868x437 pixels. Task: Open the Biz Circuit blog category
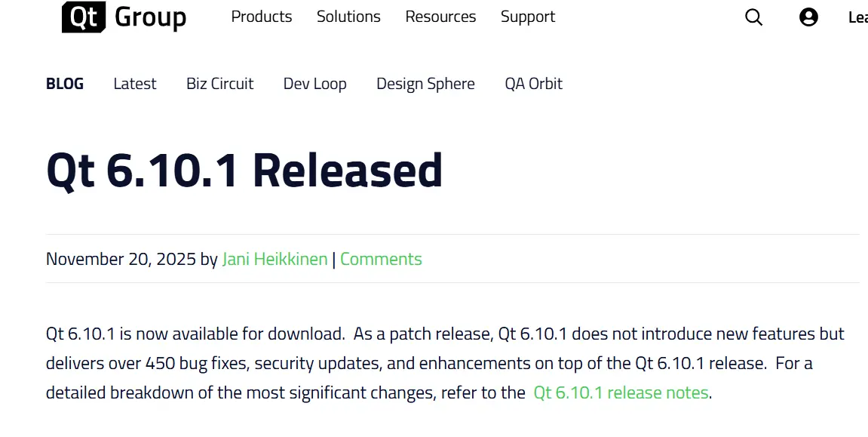tap(219, 84)
